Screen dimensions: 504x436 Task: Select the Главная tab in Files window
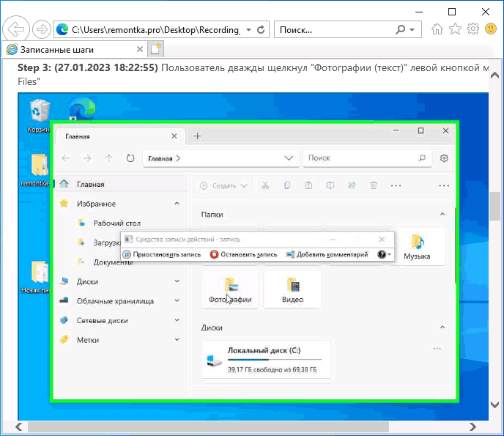tap(121, 136)
